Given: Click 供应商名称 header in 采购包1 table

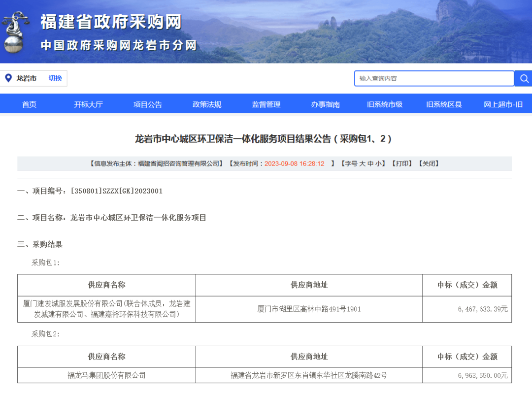Looking at the screenshot, I should pos(106,285).
